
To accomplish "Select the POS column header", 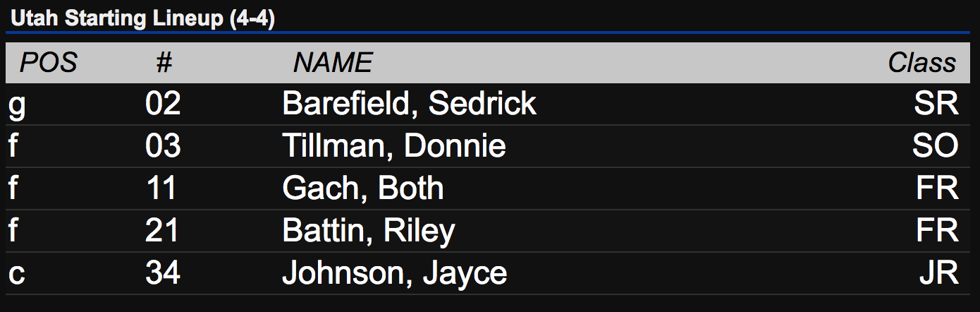I will 47,63.
